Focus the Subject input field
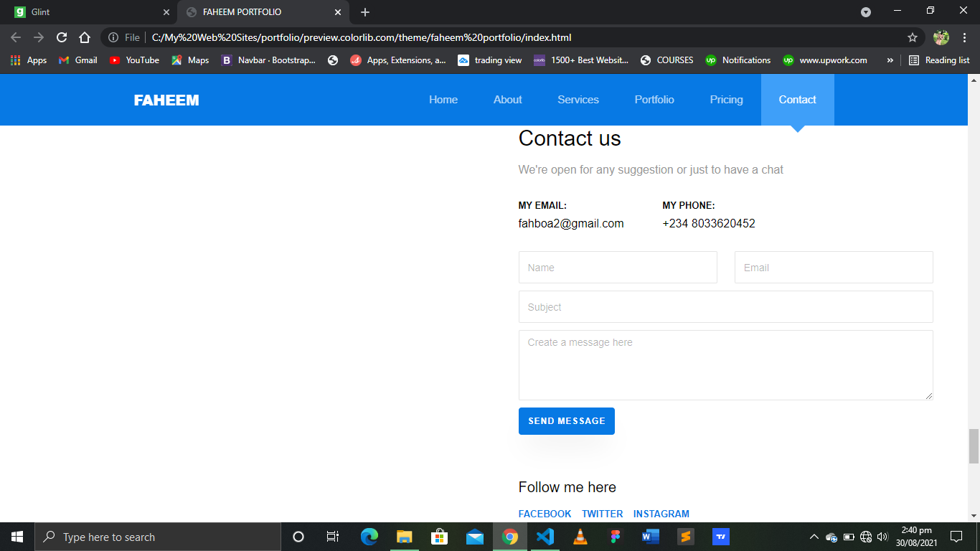 (726, 307)
